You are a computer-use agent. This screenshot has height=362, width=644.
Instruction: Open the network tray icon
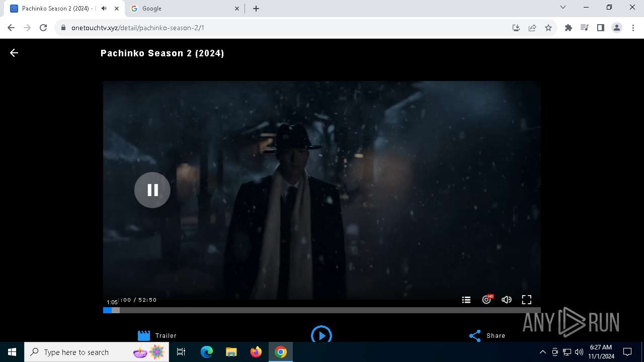567,352
